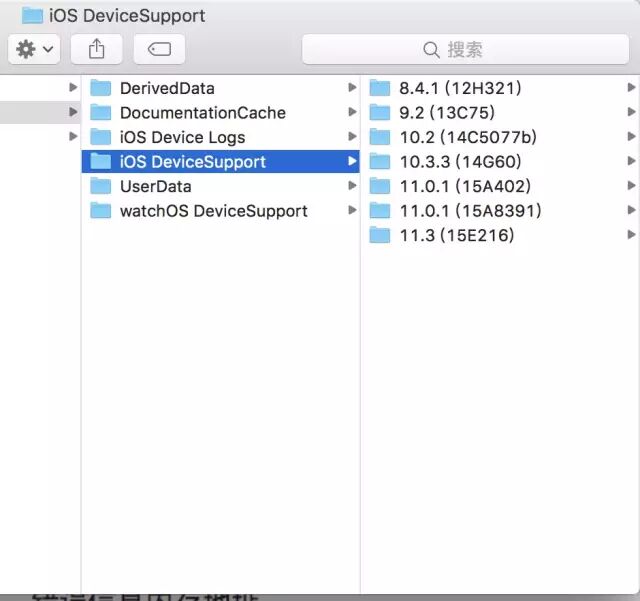Select the iOS Device Logs folder icon
This screenshot has height=601, width=640.
click(100, 137)
